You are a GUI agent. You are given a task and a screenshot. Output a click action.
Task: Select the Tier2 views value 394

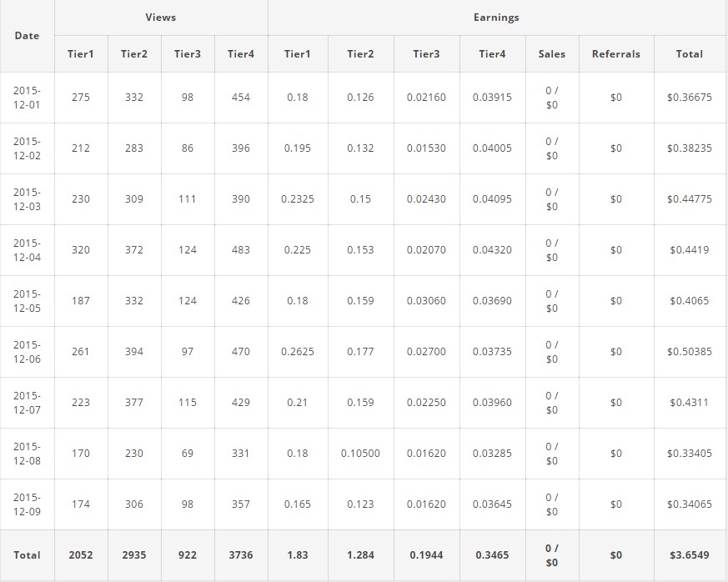[x=133, y=352]
